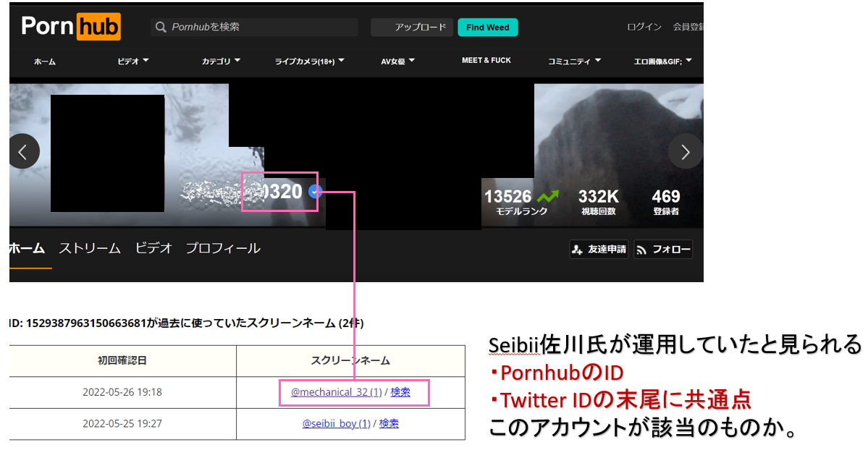Click 検索 next to @mechanical_32
Image resolution: width=868 pixels, height=471 pixels.
[x=400, y=392]
